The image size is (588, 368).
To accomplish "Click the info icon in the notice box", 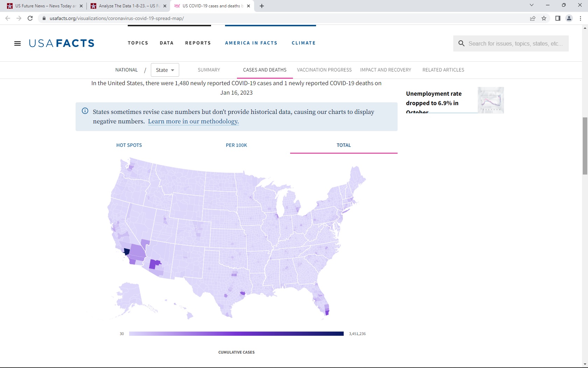I will (x=85, y=111).
